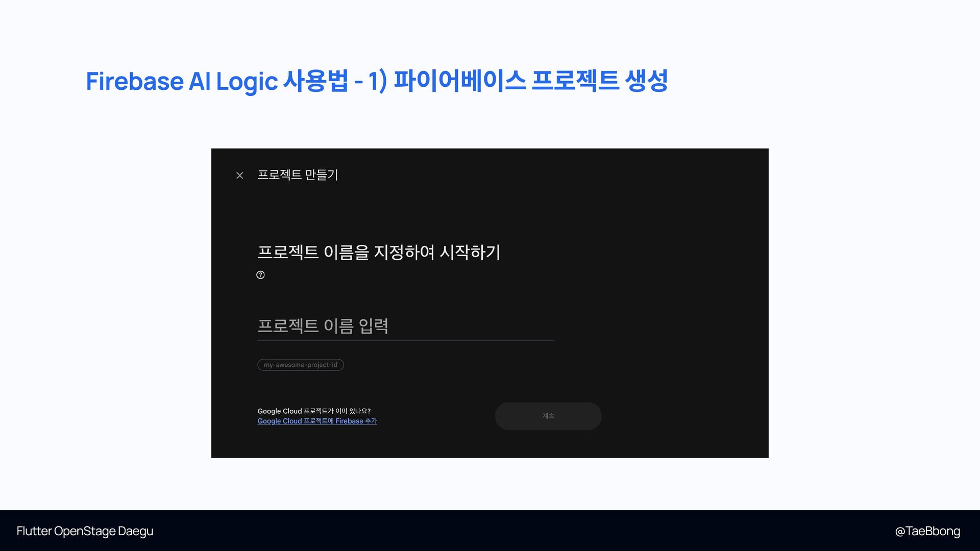Click the @TaeBbong handle in footer
Screen dimensions: 980x551
pos(927,531)
